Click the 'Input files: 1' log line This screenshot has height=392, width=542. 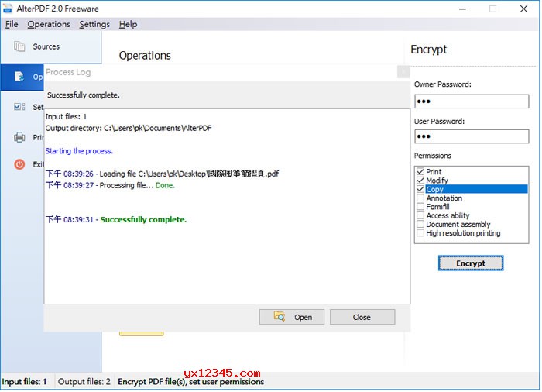coord(66,117)
